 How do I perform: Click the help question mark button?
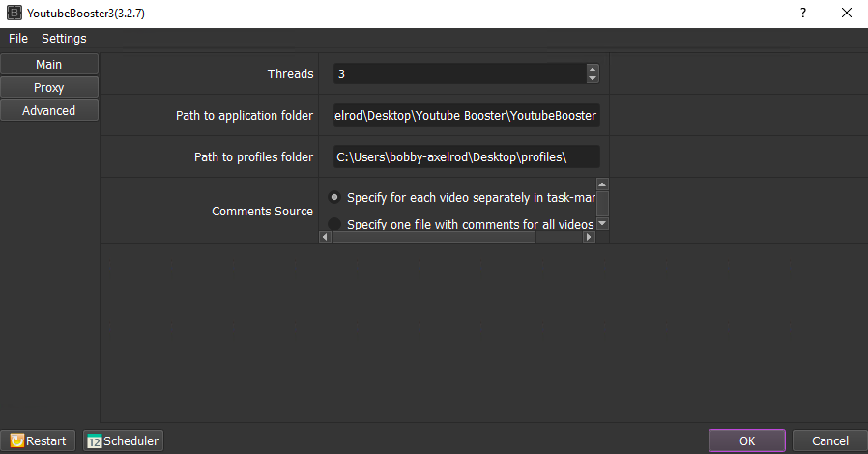click(802, 13)
